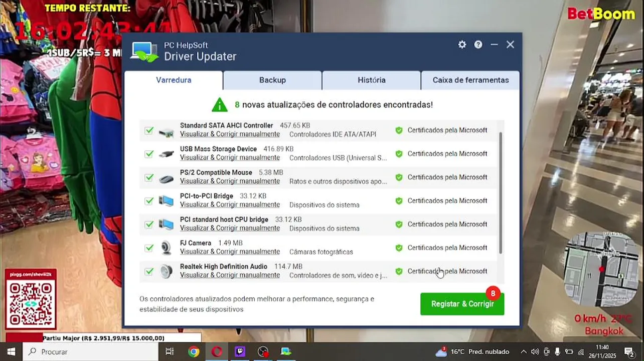
Task: Show hidden system tray icons
Action: (523, 351)
